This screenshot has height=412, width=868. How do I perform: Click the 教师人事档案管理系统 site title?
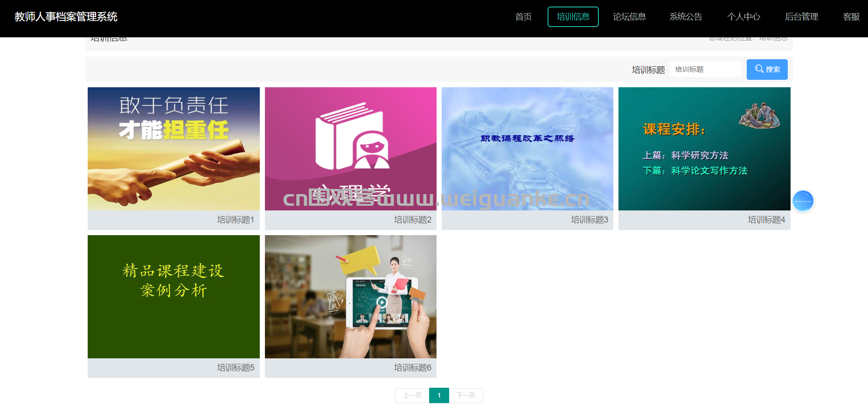coord(66,17)
